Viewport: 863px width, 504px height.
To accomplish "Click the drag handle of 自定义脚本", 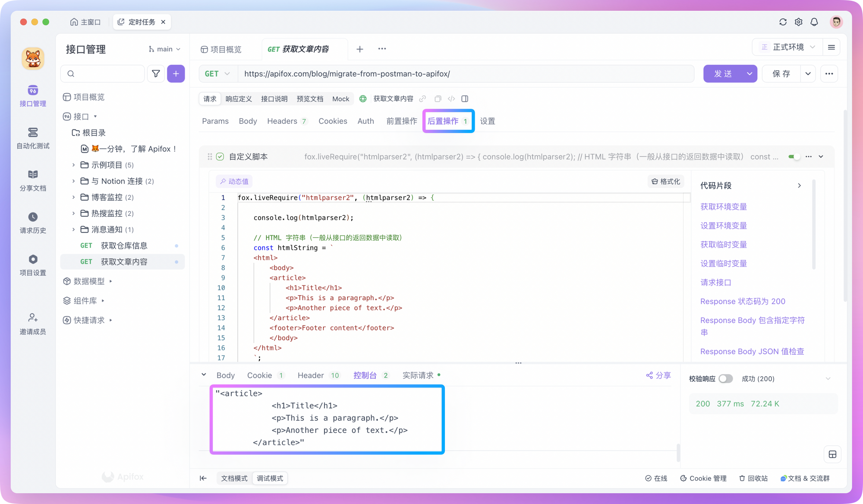I will tap(210, 157).
